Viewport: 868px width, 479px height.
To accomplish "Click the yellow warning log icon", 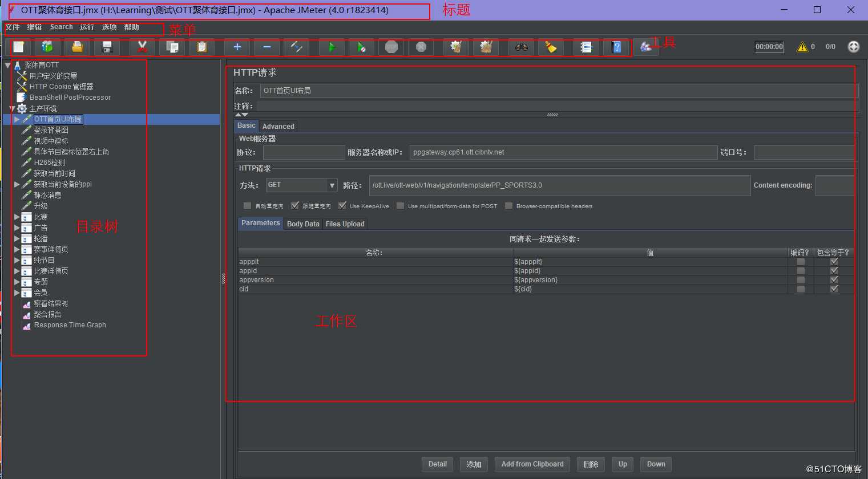I will pos(802,47).
